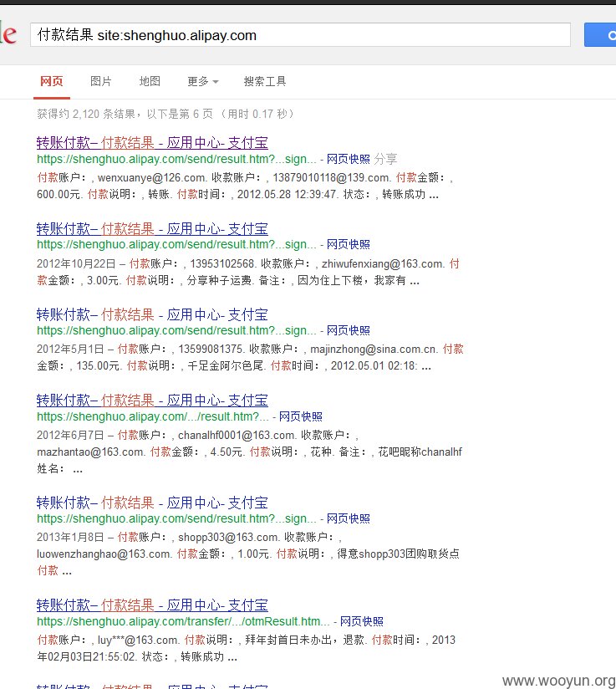
Task: Open 网页快照 for the wenxuanye@126.com result
Action: 349,159
